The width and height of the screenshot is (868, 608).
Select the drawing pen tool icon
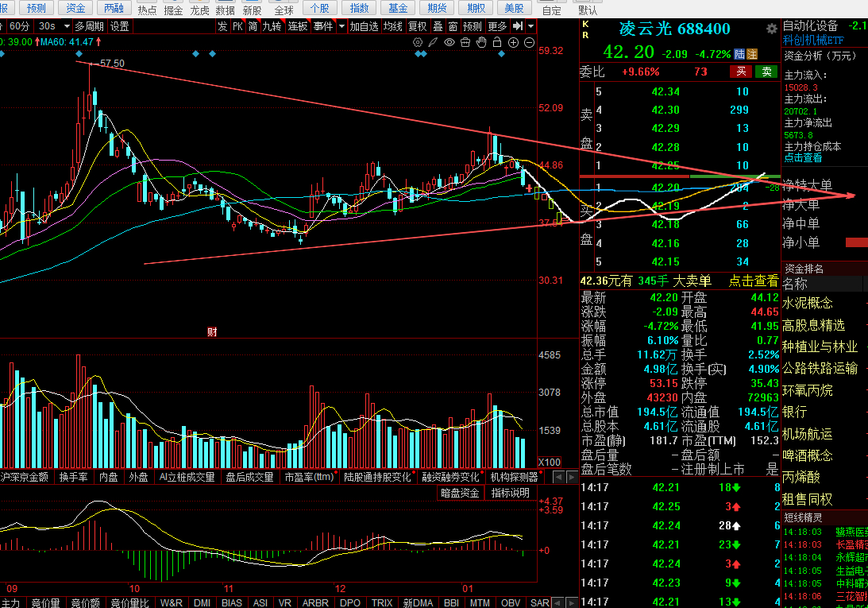click(433, 42)
